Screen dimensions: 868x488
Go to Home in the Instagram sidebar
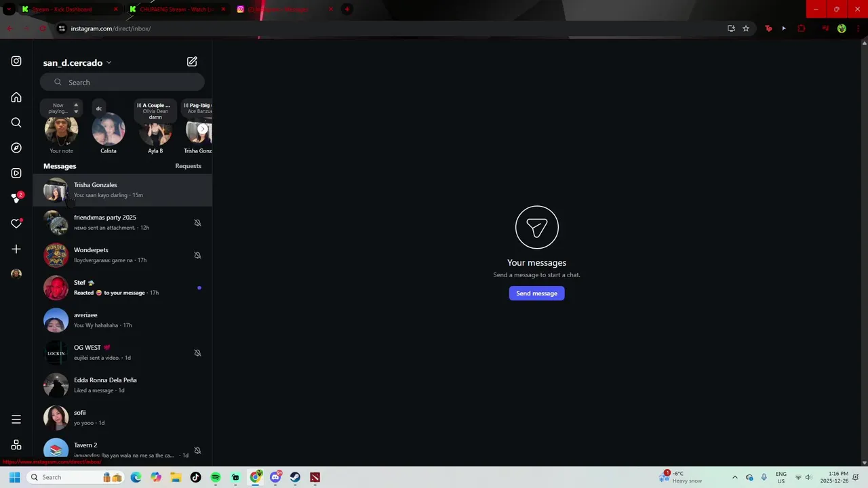point(16,98)
